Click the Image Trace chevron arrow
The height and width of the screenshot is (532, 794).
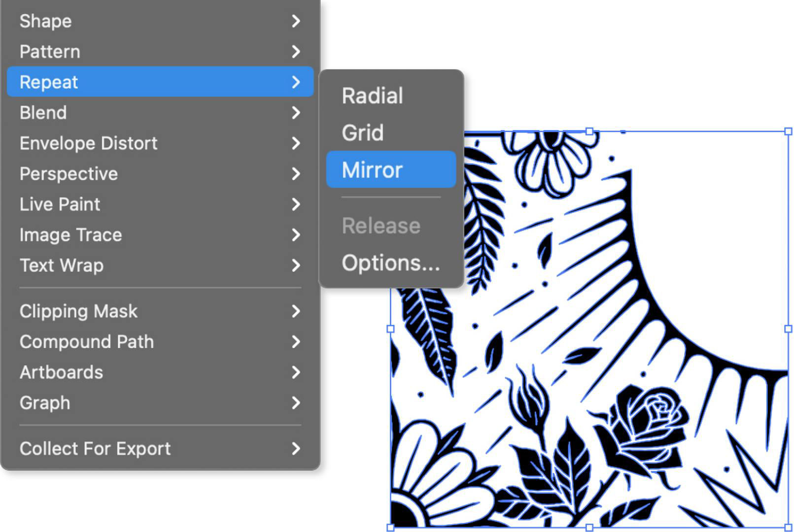click(296, 235)
